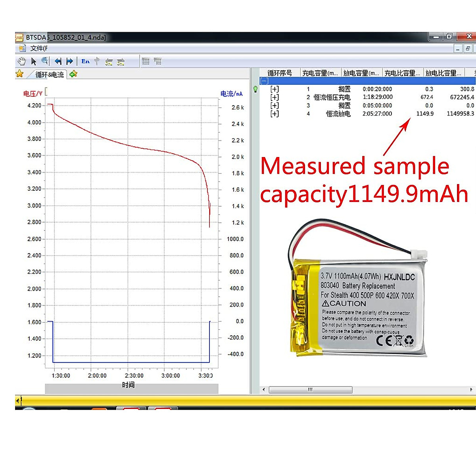Click the green plus star add-tab icon
The height and width of the screenshot is (476, 476).
click(73, 74)
